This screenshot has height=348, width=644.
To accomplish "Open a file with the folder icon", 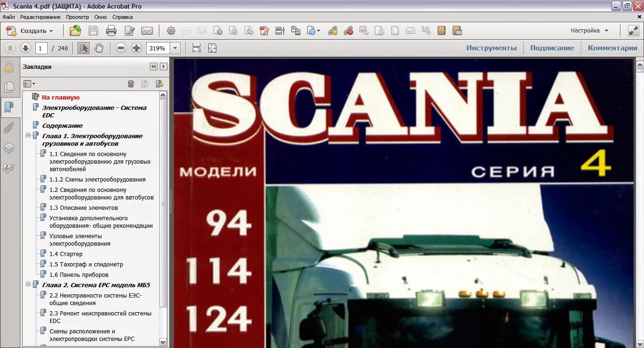I will (75, 31).
